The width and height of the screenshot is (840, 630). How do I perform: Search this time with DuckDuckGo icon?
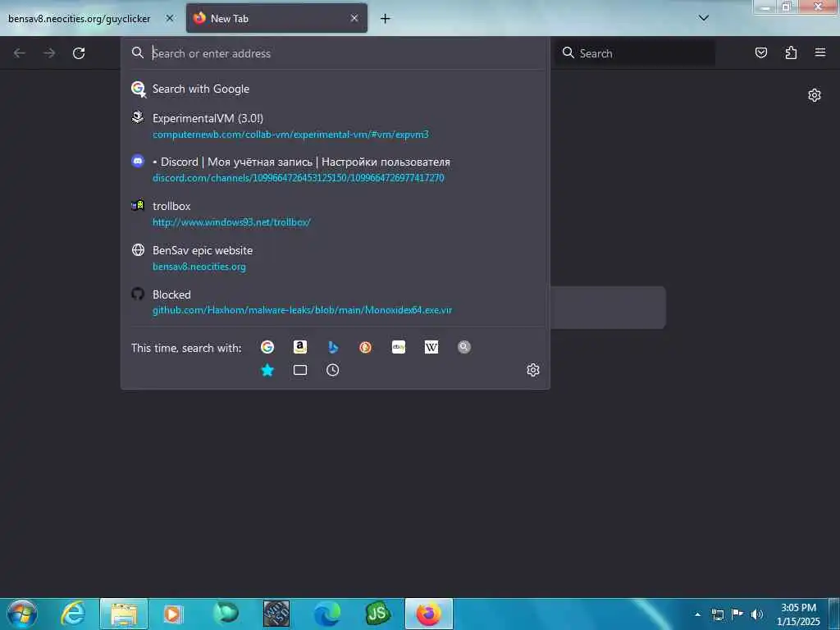tap(365, 347)
